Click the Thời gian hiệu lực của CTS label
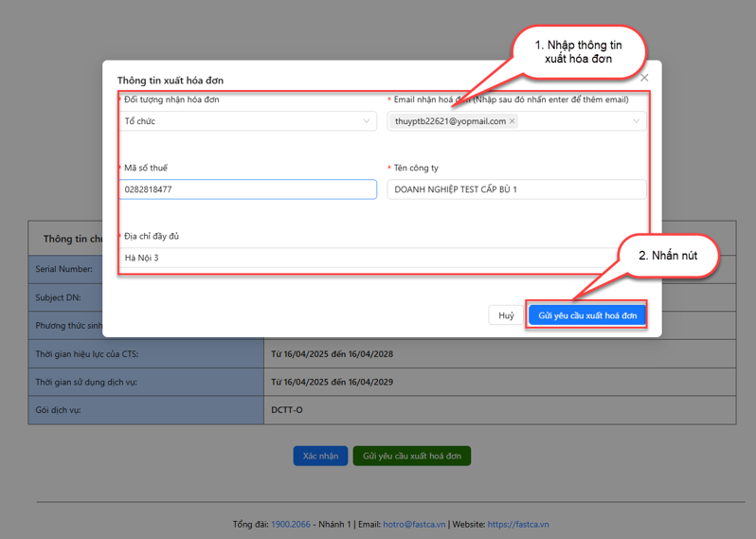 tap(87, 354)
